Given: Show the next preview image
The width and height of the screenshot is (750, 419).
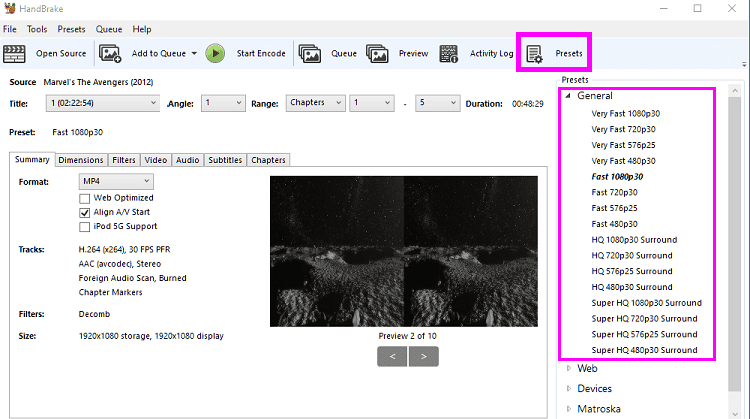Looking at the screenshot, I should [x=423, y=356].
